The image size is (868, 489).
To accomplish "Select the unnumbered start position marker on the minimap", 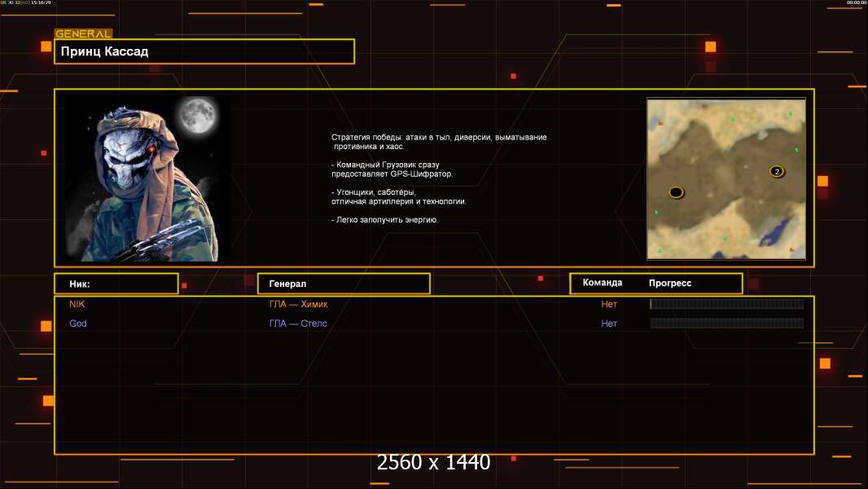I will point(676,192).
